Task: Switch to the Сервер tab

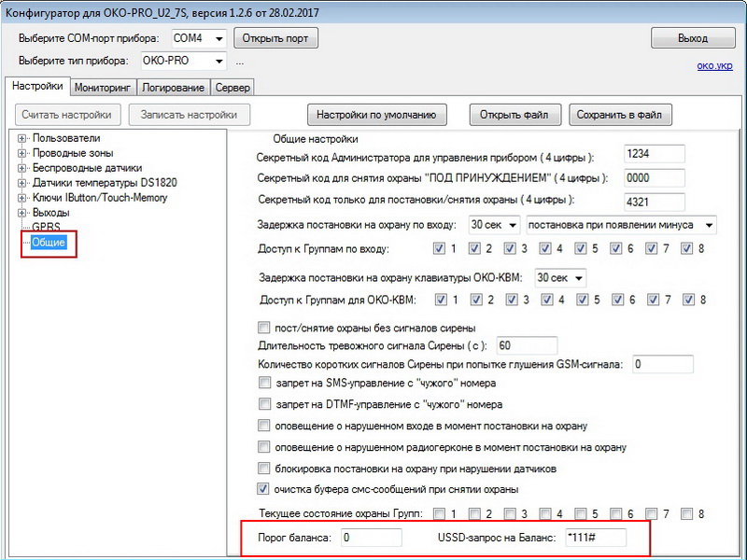Action: 233,88
